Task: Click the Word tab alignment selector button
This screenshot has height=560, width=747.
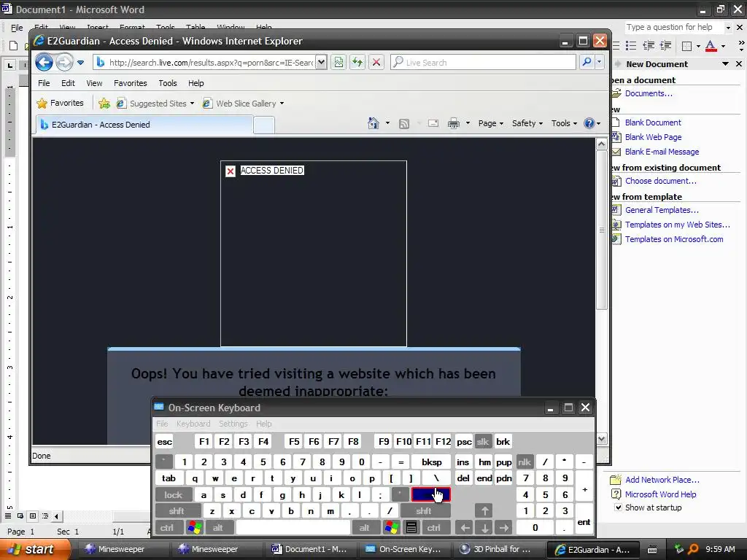Action: click(x=10, y=65)
